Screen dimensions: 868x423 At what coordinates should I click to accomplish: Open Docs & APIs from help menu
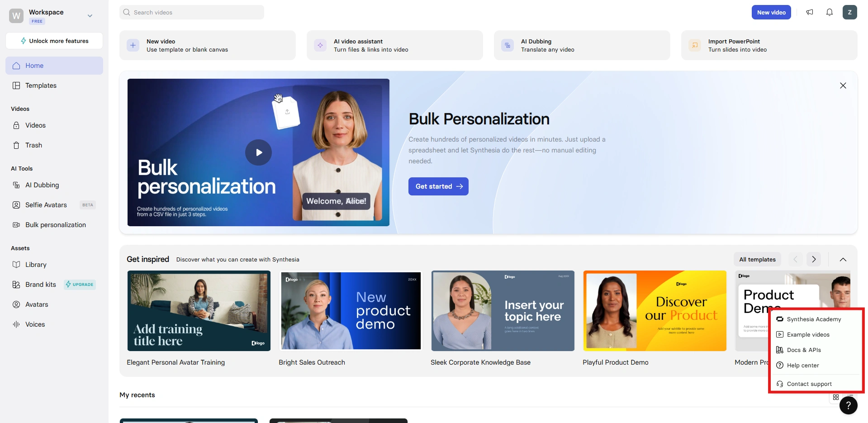(x=816, y=350)
